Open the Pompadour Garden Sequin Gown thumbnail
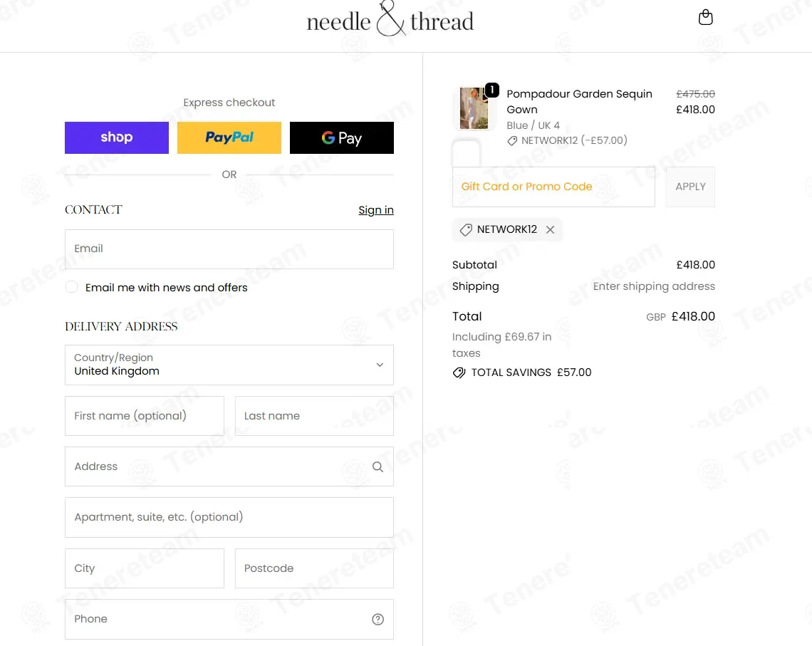812x646 pixels. (473, 109)
